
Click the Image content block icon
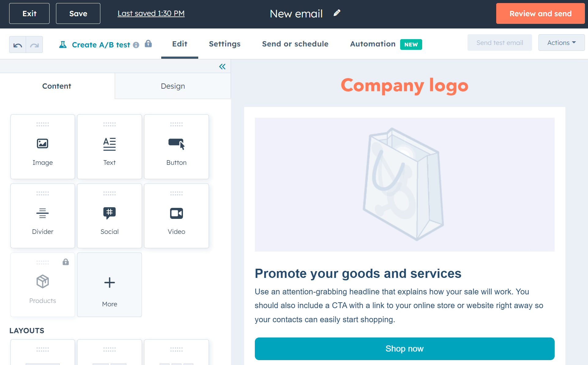pyautogui.click(x=43, y=143)
